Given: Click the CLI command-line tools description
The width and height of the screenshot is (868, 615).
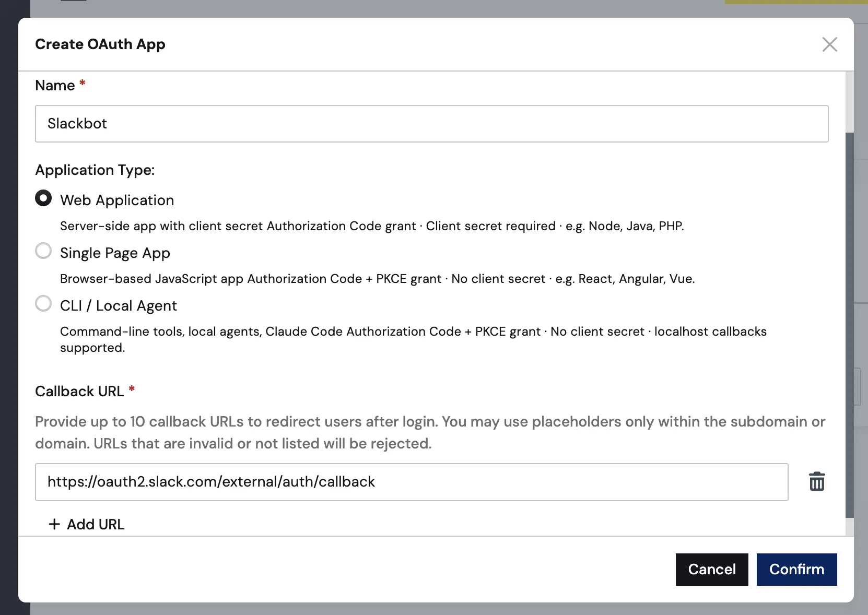Looking at the screenshot, I should coord(413,339).
